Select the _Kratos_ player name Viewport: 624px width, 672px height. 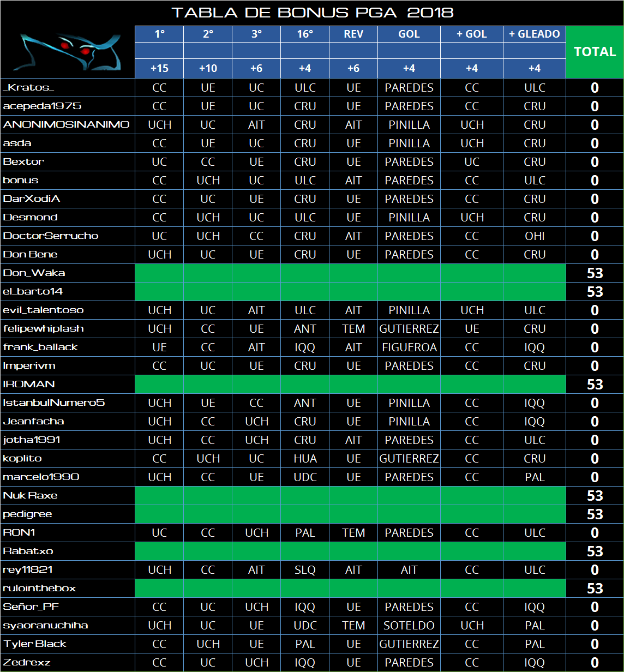tap(28, 88)
